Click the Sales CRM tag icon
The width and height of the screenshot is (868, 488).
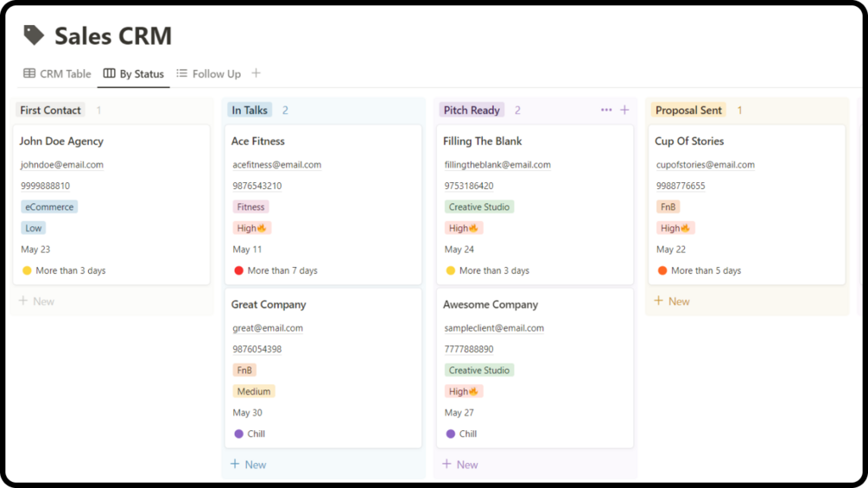pos(34,35)
